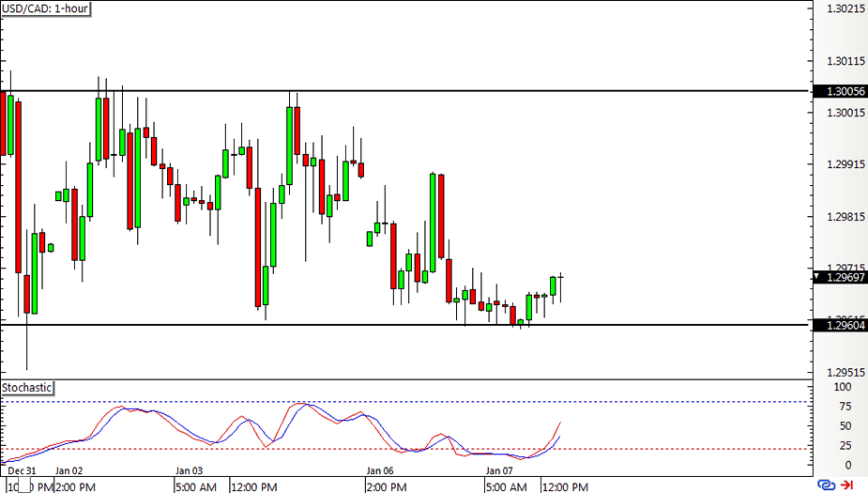The height and width of the screenshot is (493, 868).
Task: Click the red scroll-to-end arrow icon
Action: pyautogui.click(x=847, y=485)
